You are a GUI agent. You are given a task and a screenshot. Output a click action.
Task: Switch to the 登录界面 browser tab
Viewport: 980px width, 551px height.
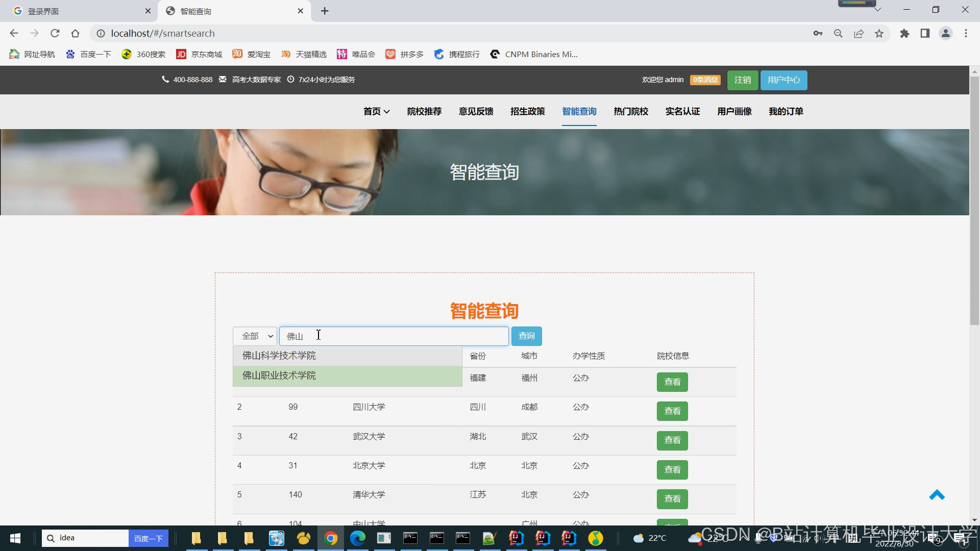pos(43,11)
